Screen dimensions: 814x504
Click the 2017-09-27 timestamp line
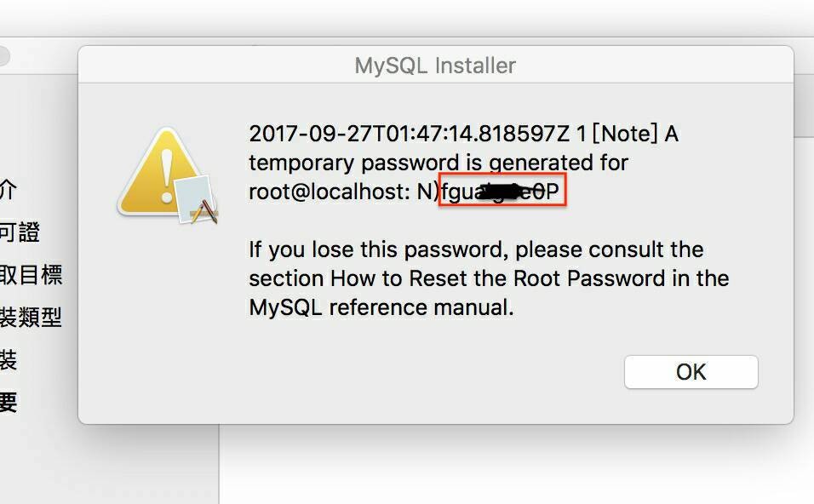pyautogui.click(x=463, y=134)
